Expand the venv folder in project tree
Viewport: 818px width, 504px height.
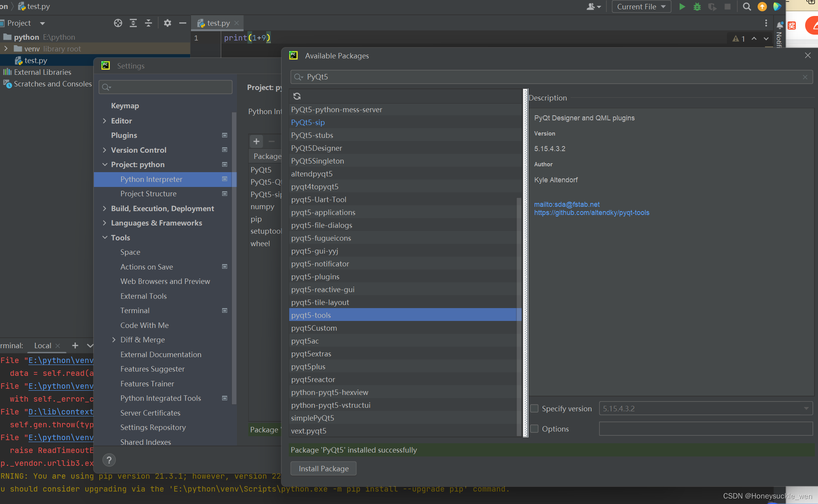click(x=6, y=49)
